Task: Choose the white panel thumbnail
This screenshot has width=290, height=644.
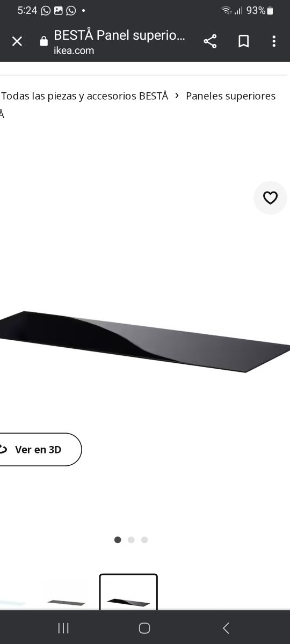Action: pos(66,593)
